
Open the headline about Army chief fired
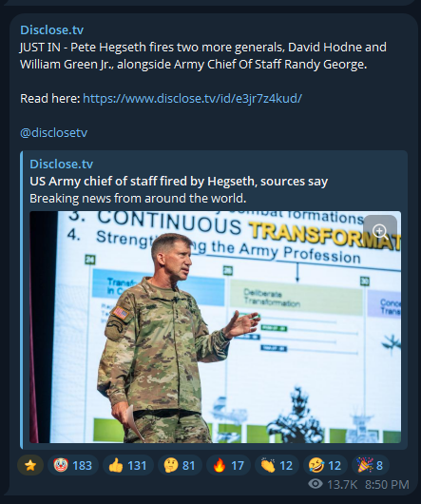pos(179,182)
